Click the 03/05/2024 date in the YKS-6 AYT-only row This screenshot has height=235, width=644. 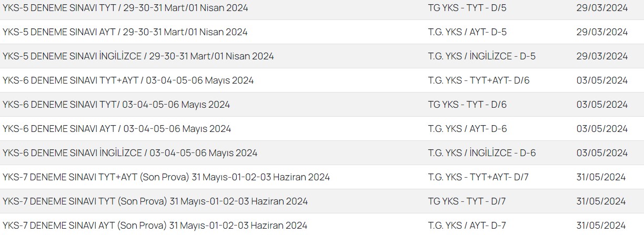coord(602,129)
